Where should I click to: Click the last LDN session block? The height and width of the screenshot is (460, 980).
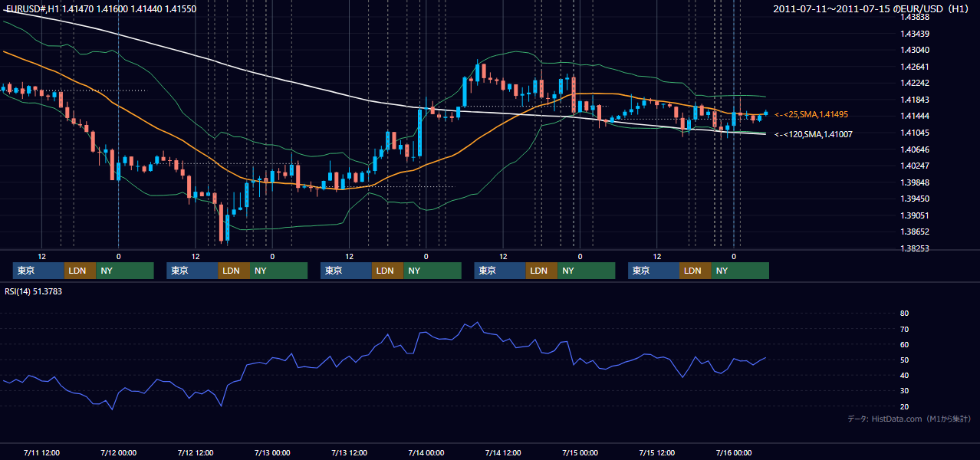point(695,271)
